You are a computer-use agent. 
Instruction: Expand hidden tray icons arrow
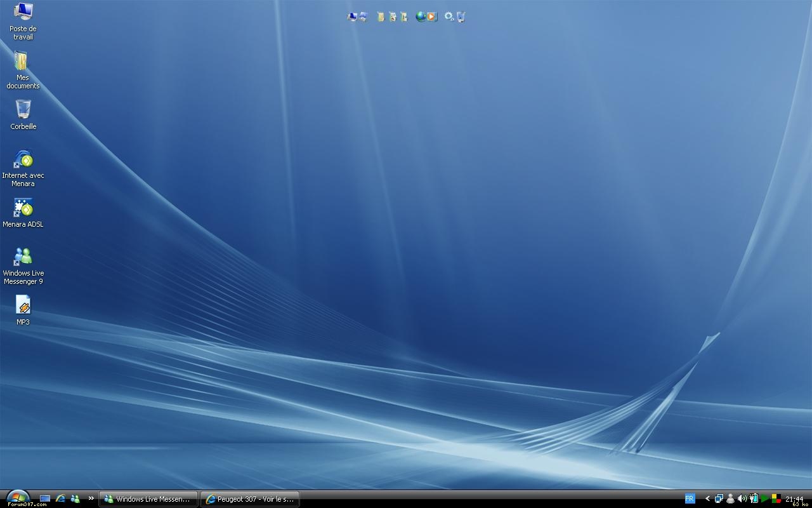coord(707,498)
